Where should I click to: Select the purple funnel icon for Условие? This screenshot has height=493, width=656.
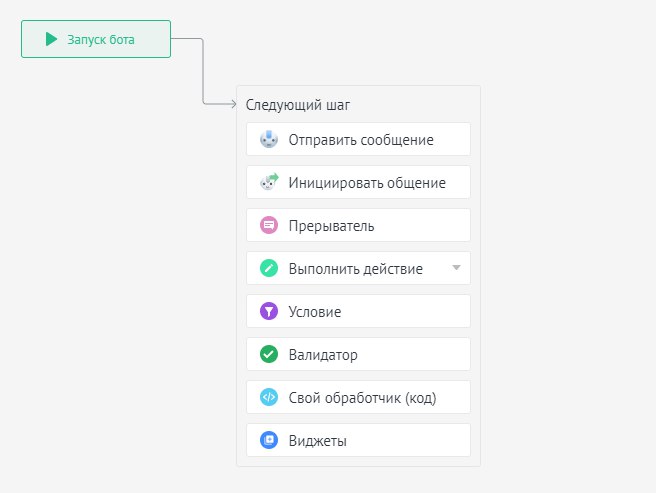pyautogui.click(x=269, y=311)
